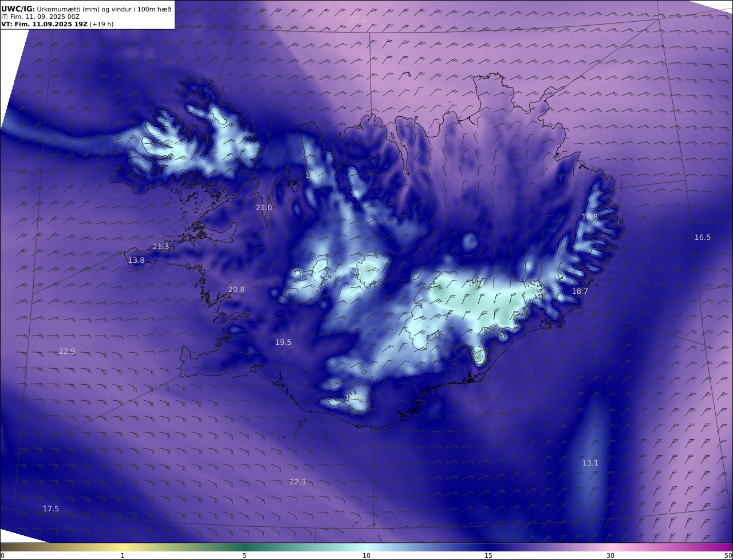Click the 21.0 value label
This screenshot has height=560, width=733.
[264, 207]
